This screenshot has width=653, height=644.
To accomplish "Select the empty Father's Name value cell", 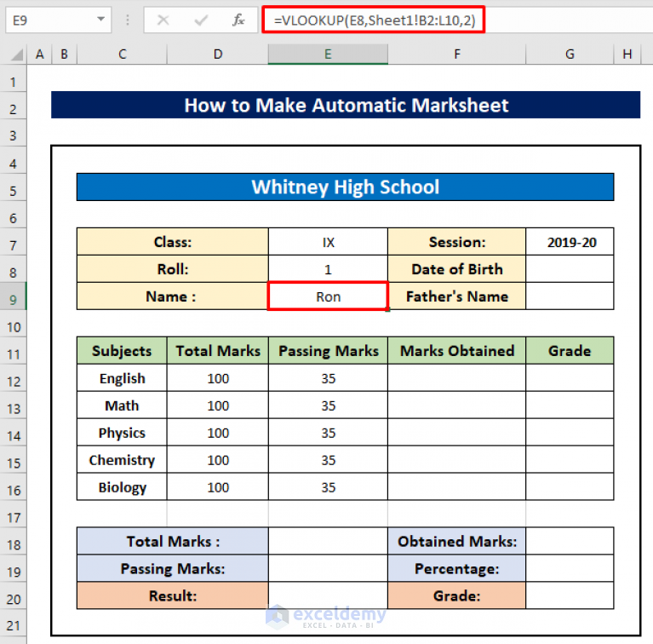I will point(570,296).
